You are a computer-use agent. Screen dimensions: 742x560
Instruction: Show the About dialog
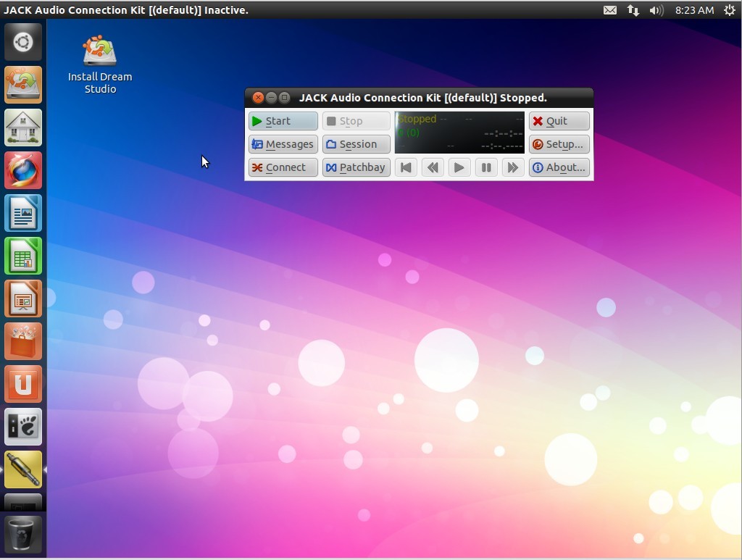[x=559, y=167]
